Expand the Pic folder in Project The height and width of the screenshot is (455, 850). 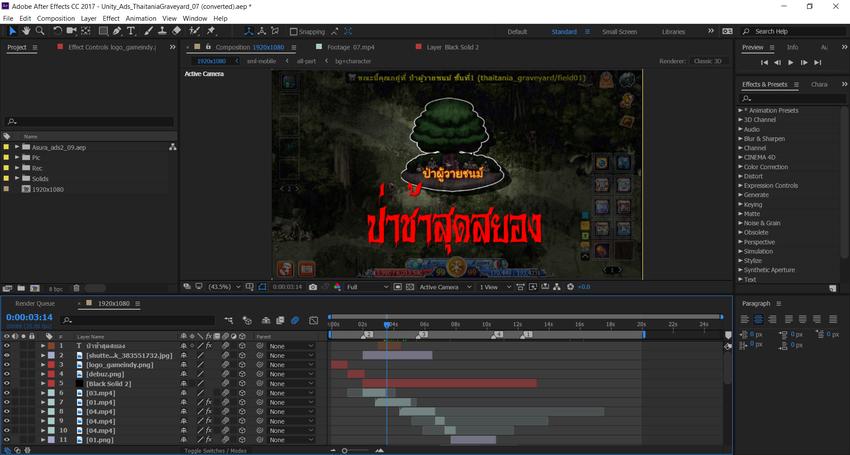pyautogui.click(x=17, y=157)
